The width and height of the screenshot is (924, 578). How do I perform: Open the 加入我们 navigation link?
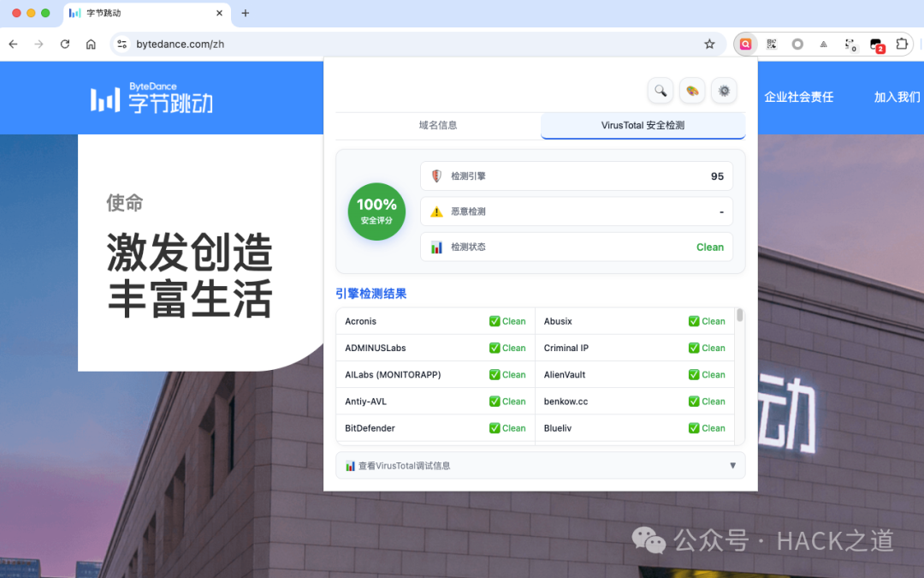pyautogui.click(x=897, y=98)
